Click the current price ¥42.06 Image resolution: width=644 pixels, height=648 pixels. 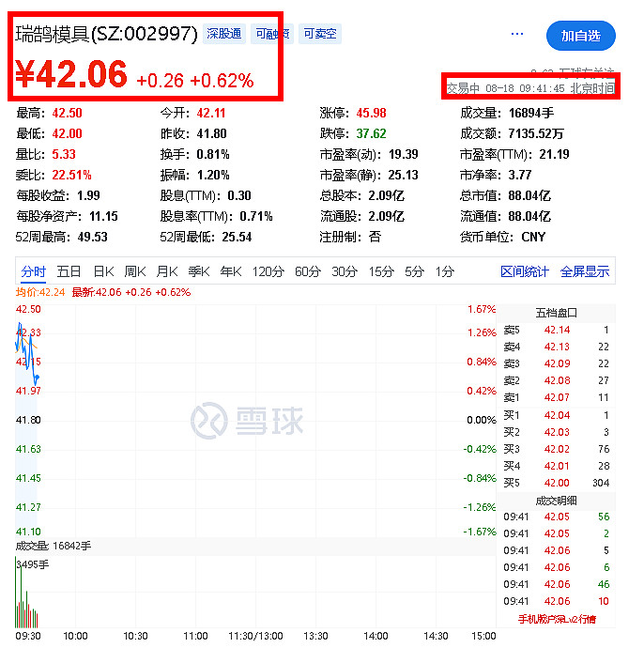[71, 74]
